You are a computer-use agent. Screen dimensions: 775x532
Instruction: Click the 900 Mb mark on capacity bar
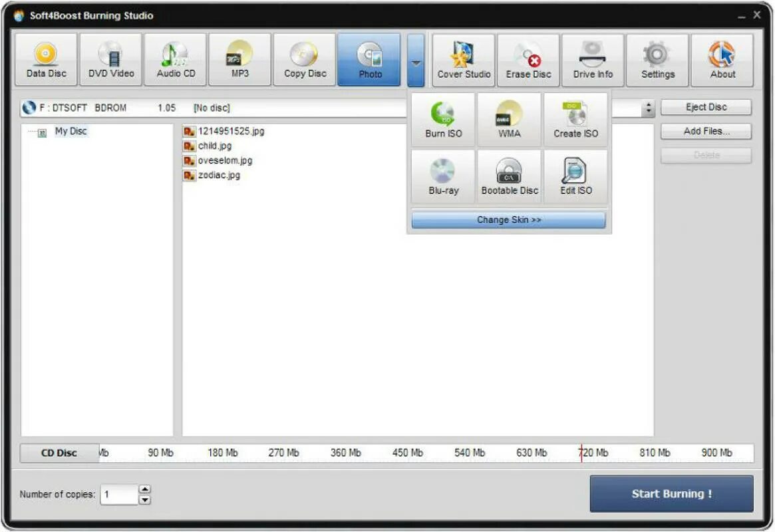point(716,453)
